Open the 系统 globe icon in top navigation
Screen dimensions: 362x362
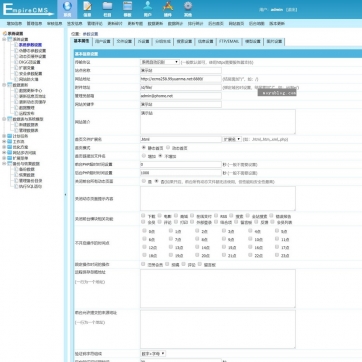(x=67, y=7)
